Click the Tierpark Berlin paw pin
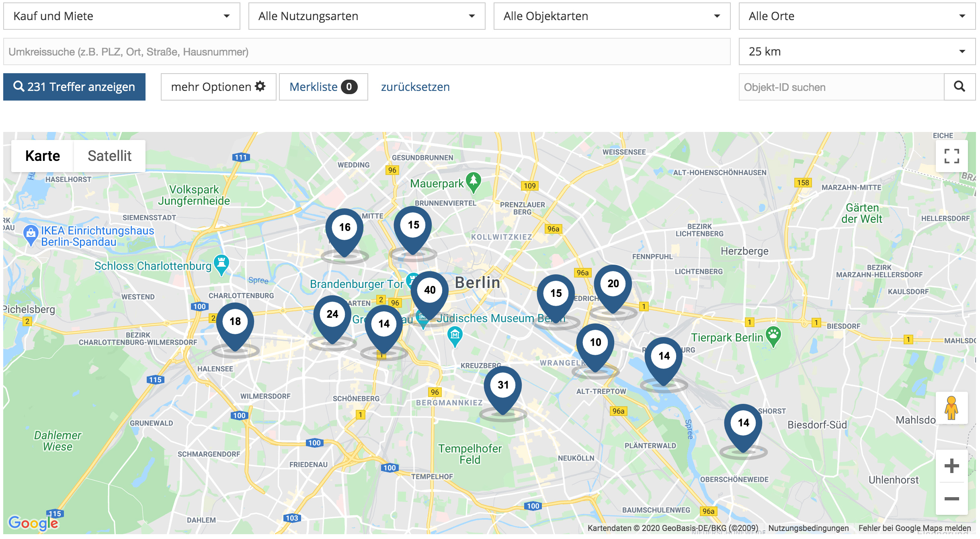The width and height of the screenshot is (980, 539). click(773, 337)
